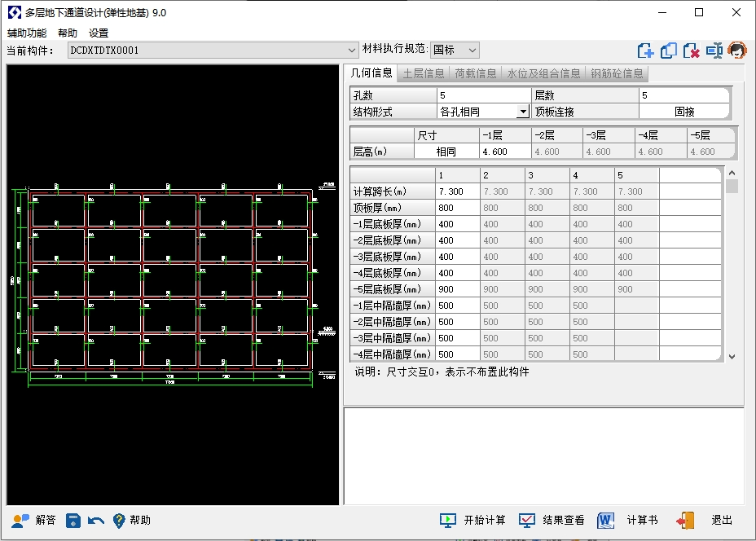The image size is (756, 541).
Task: Click the 帮助 question-mark icon in the bottom bar
Action: tap(119, 521)
